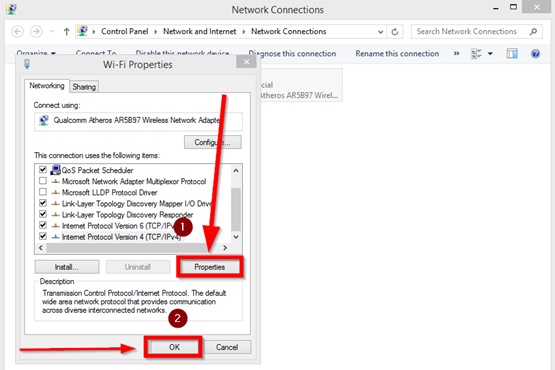
Task: Switch to the Networking tab
Action: click(x=47, y=86)
